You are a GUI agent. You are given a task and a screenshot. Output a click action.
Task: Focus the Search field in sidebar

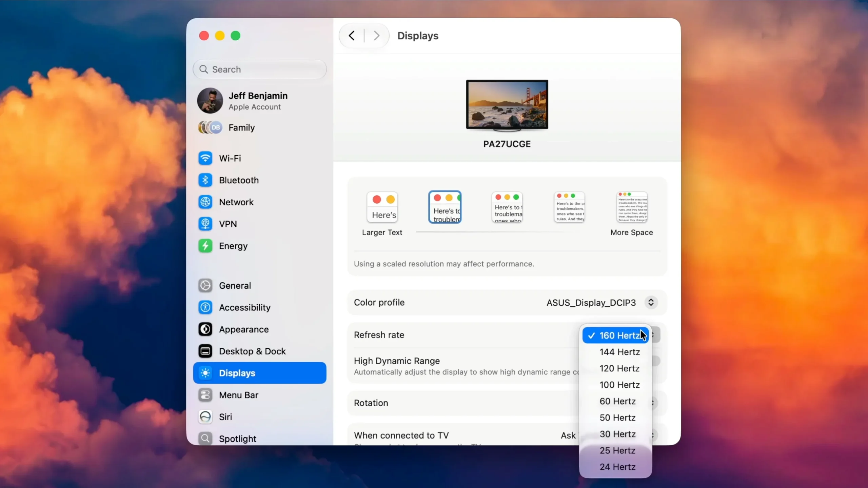(x=260, y=69)
